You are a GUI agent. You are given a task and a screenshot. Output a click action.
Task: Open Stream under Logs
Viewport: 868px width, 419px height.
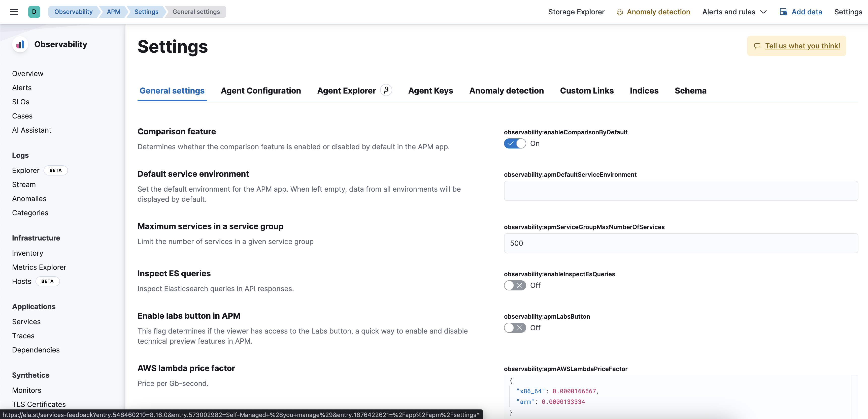tap(24, 185)
